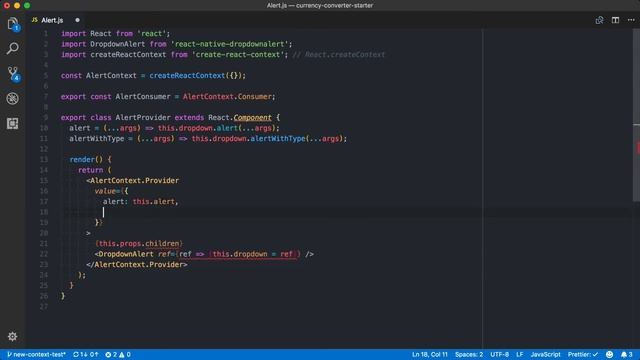Click the Open Changes icon in editor toolbar
Screen dimensions: 640x360
599,20
